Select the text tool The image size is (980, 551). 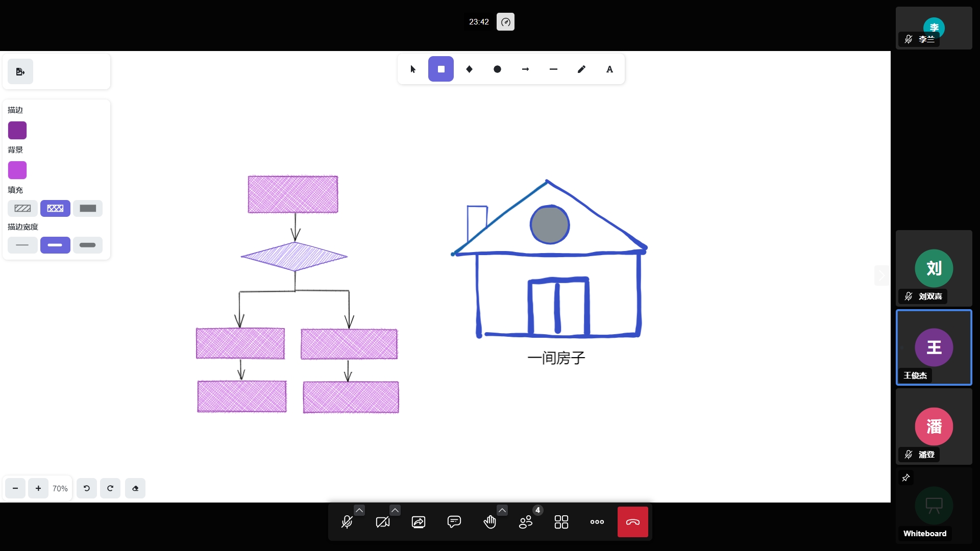tap(609, 69)
